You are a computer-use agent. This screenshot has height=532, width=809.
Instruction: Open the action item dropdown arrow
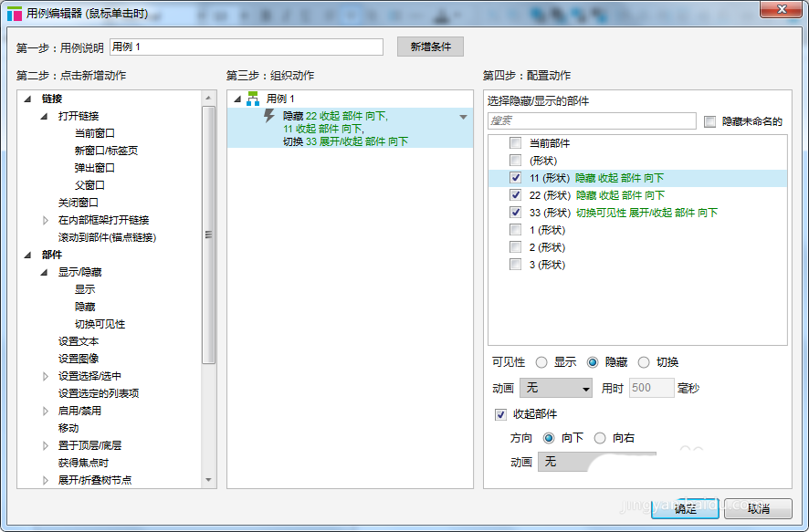click(463, 117)
